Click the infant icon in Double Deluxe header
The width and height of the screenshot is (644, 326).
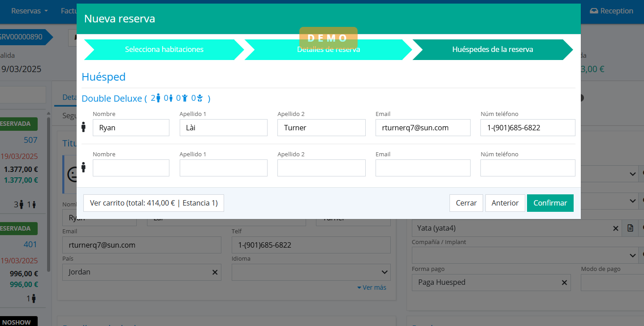pyautogui.click(x=200, y=98)
